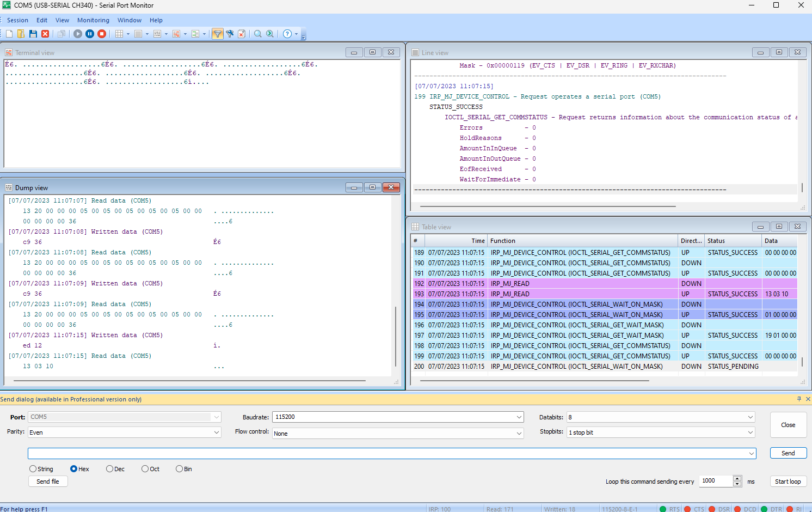Toggle the Filter funnel icon in toolbar
Screen dimensions: 812x512
(217, 34)
